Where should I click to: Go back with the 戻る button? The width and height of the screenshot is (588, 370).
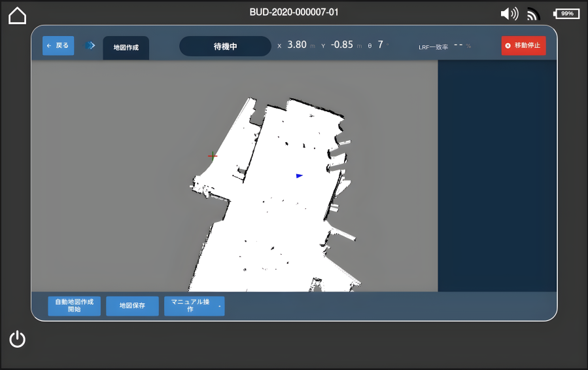tap(58, 46)
